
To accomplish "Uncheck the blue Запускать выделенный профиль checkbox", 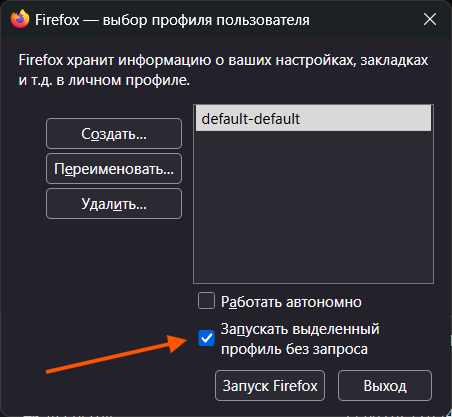I will coord(206,338).
